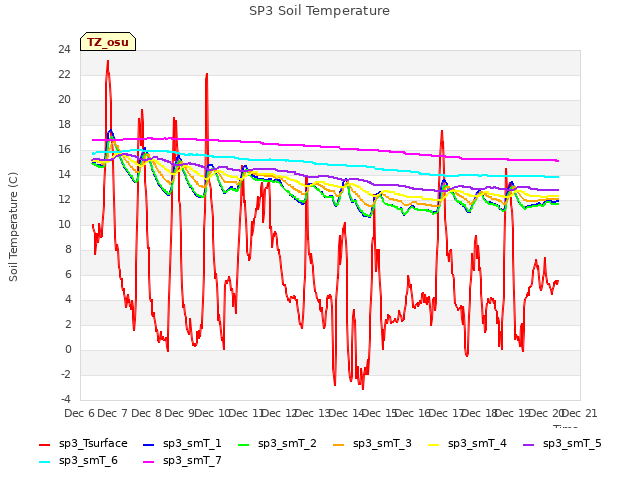
Task: Click the -4 y-axis tick label
Action: click(66, 400)
